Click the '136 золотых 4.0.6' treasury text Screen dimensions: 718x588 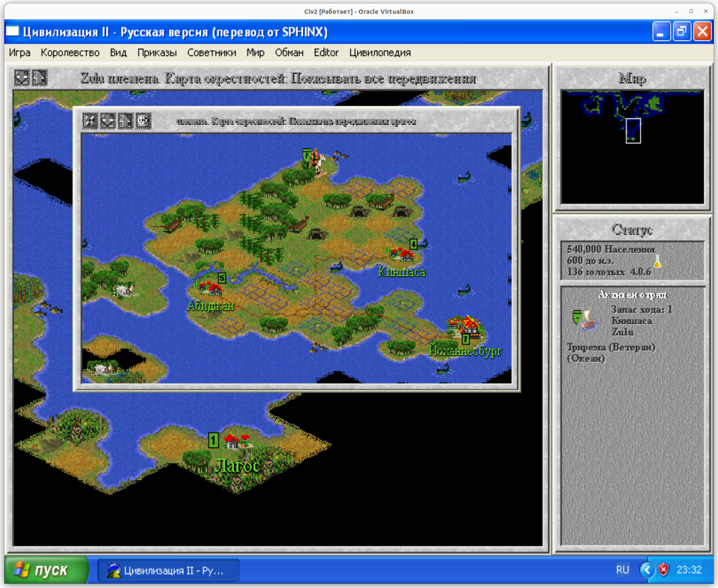609,272
